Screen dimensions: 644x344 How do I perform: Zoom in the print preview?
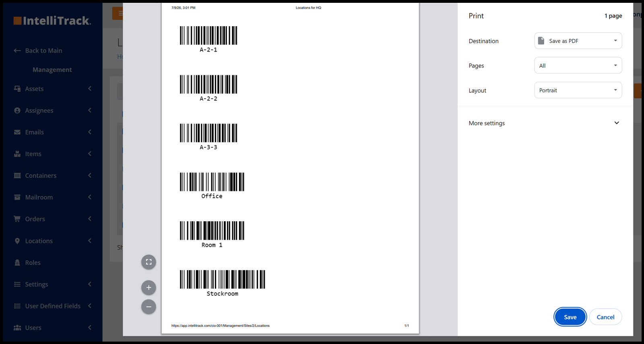(149, 288)
